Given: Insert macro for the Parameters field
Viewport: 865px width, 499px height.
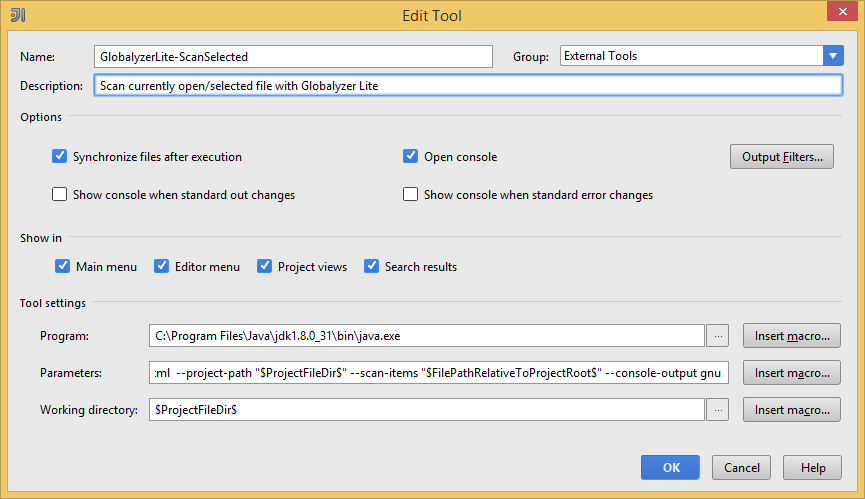Looking at the screenshot, I should click(791, 373).
